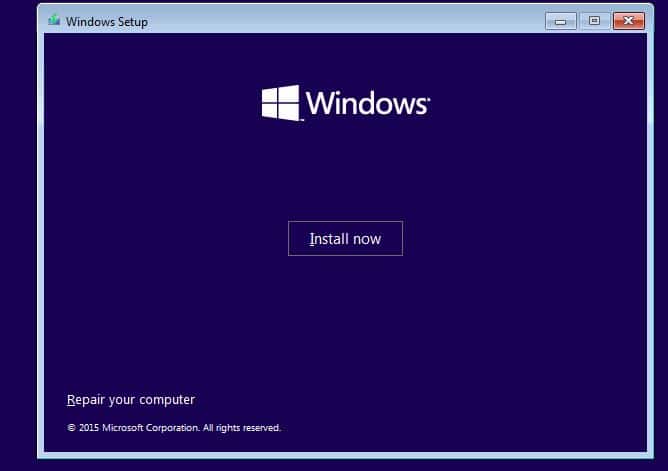Minimize the Windows Setup window
The width and height of the screenshot is (668, 471).
tap(560, 20)
